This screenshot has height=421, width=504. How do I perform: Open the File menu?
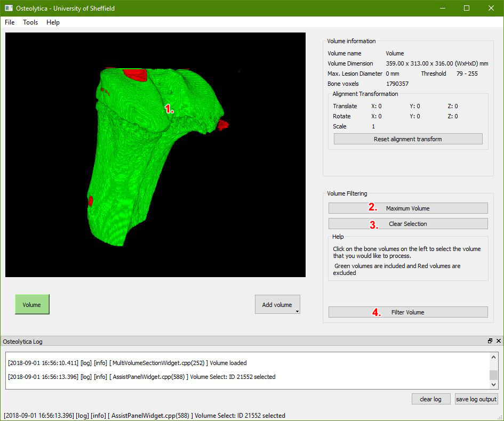tap(10, 22)
